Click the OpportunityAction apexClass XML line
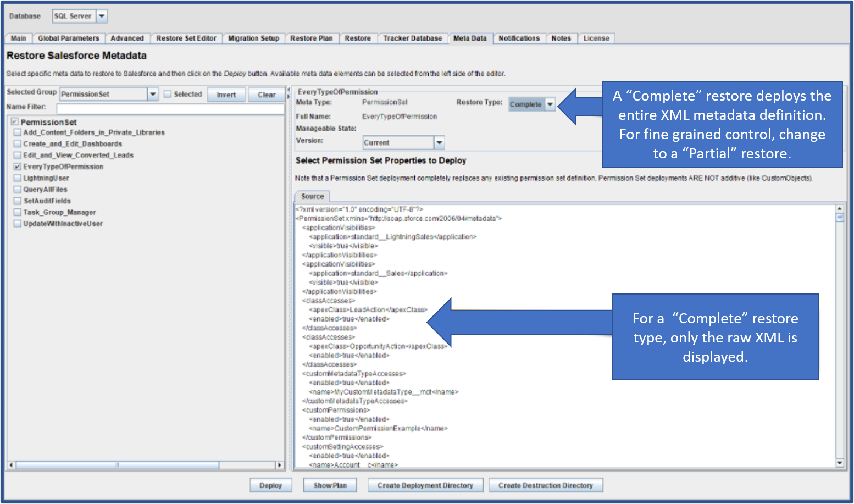The height and width of the screenshot is (504, 854). click(x=379, y=346)
